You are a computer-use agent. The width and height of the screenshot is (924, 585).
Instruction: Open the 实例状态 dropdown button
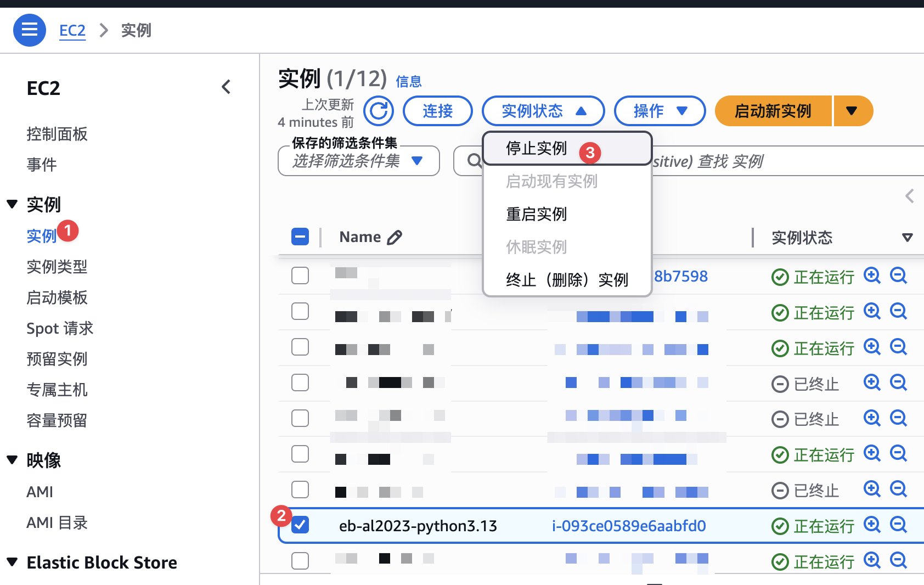(x=543, y=111)
